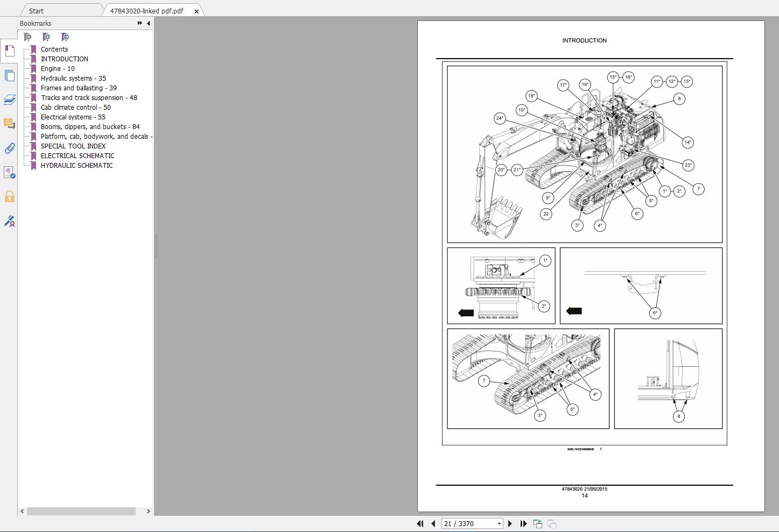Image resolution: width=779 pixels, height=532 pixels.
Task: Open the Attachments paperclip panel
Action: coord(9,148)
